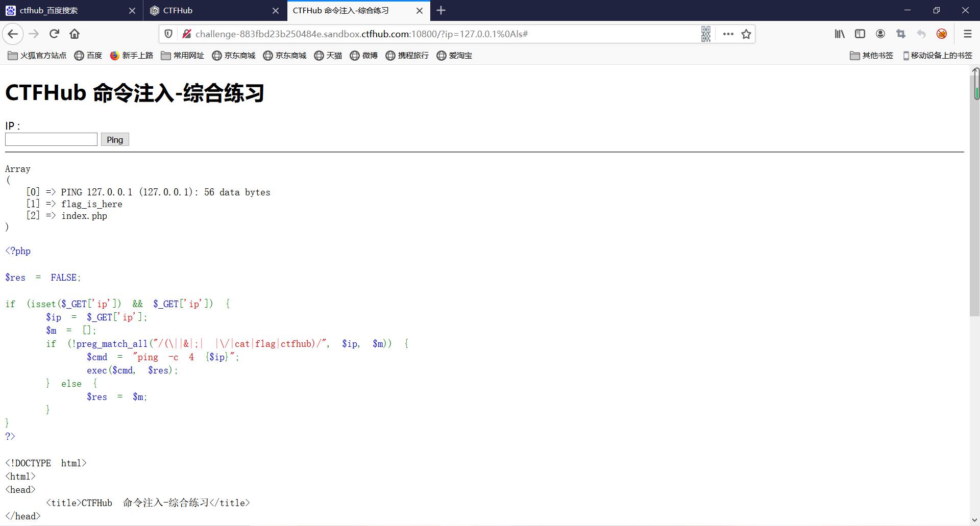Open the Firefox Account menu
Viewport: 980px width, 526px height.
point(880,34)
